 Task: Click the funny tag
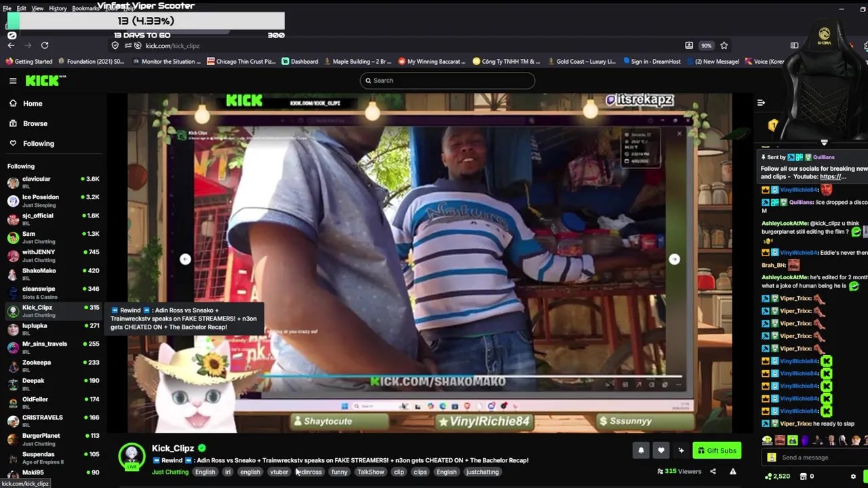[339, 472]
